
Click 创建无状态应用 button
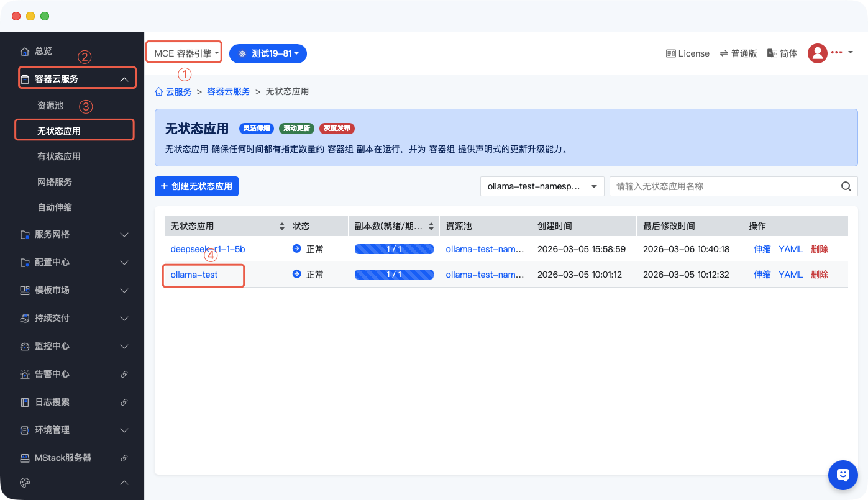(196, 186)
